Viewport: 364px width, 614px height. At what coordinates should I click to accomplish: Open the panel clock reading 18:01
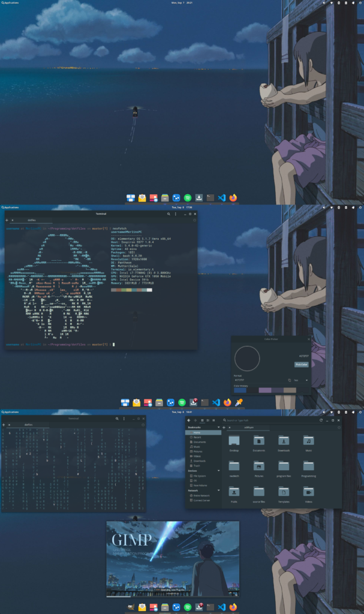pos(182,412)
